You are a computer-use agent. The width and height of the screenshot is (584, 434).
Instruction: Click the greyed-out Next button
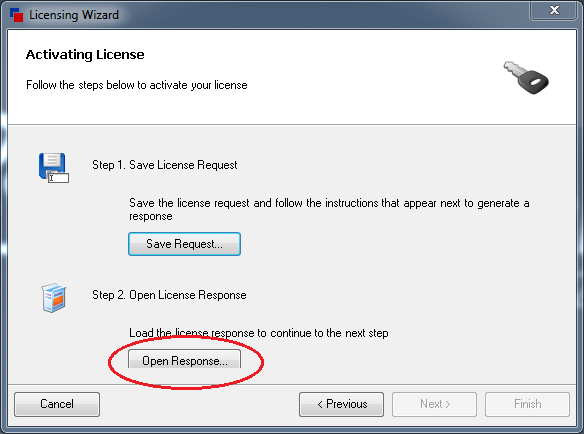434,404
